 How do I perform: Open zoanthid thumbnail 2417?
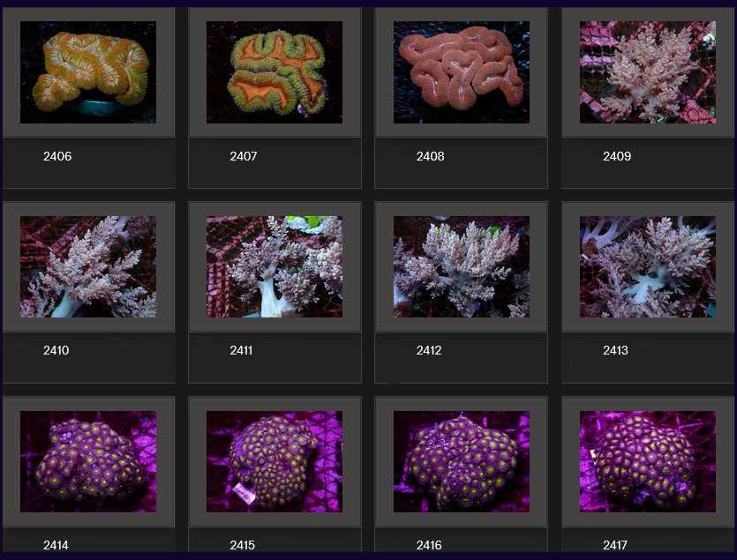click(648, 461)
